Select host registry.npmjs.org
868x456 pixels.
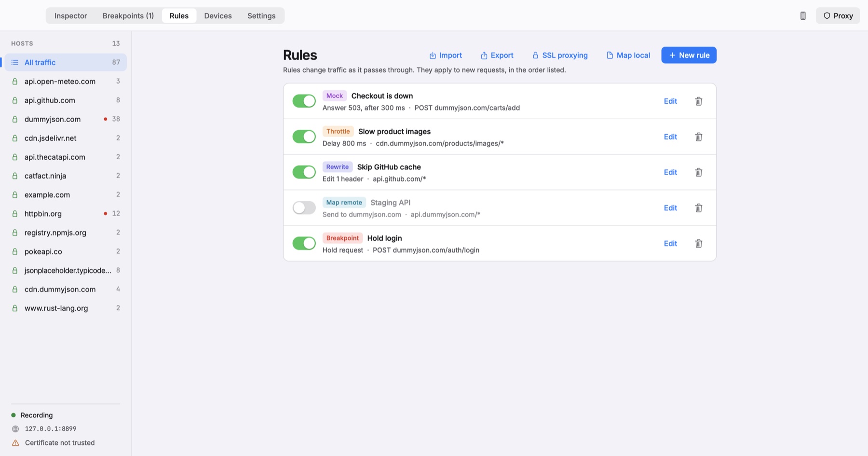point(66,233)
